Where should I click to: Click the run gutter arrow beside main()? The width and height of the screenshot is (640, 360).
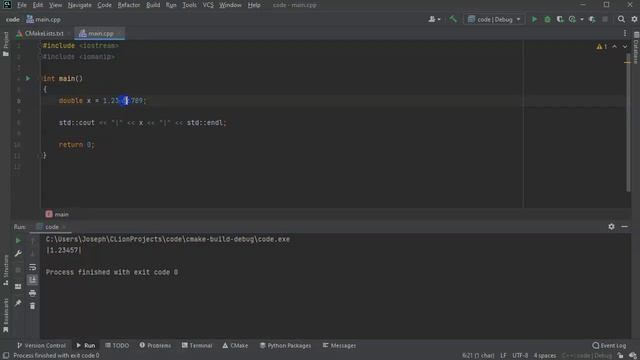click(x=28, y=78)
